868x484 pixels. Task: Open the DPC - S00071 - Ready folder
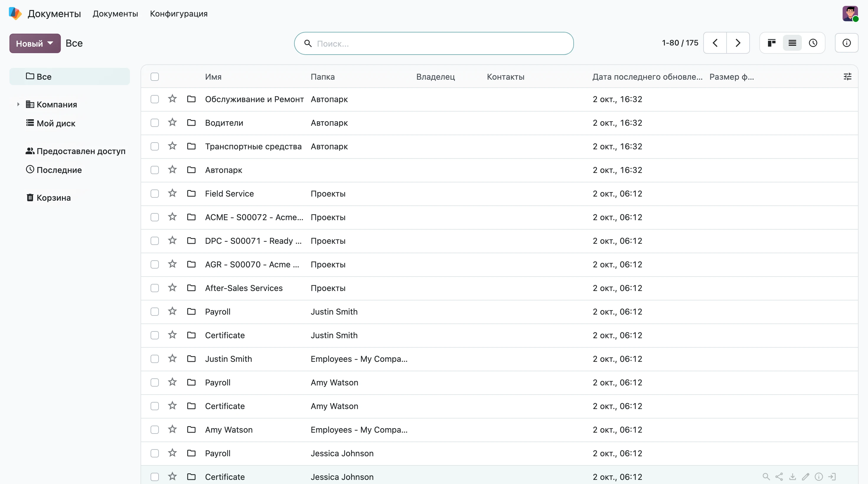253,241
